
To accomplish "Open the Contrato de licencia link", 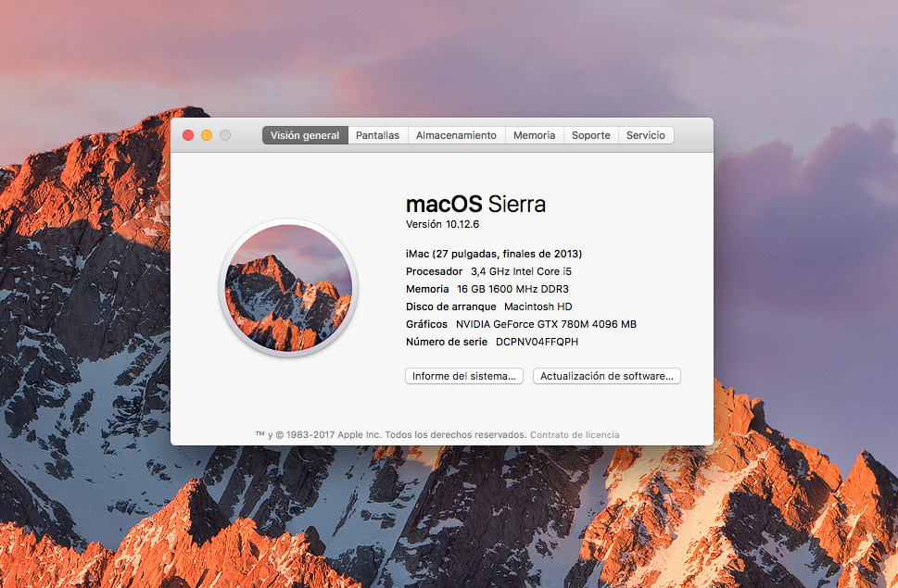I will [575, 434].
